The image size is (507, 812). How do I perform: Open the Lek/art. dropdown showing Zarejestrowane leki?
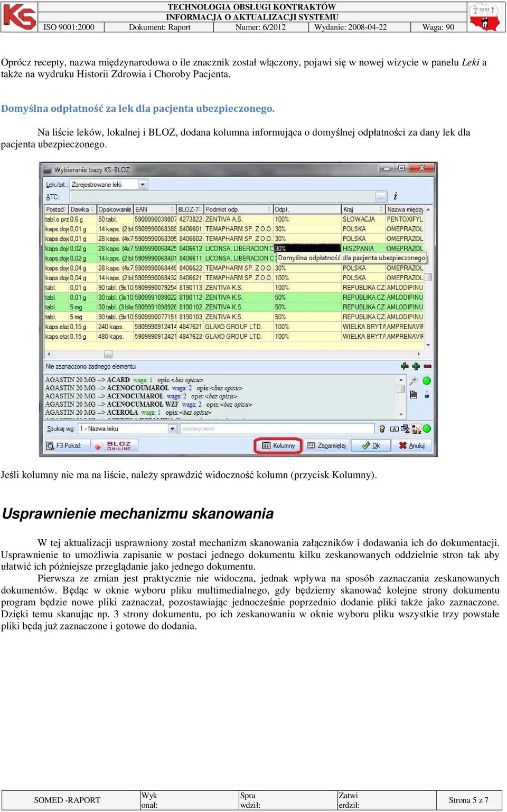point(109,185)
